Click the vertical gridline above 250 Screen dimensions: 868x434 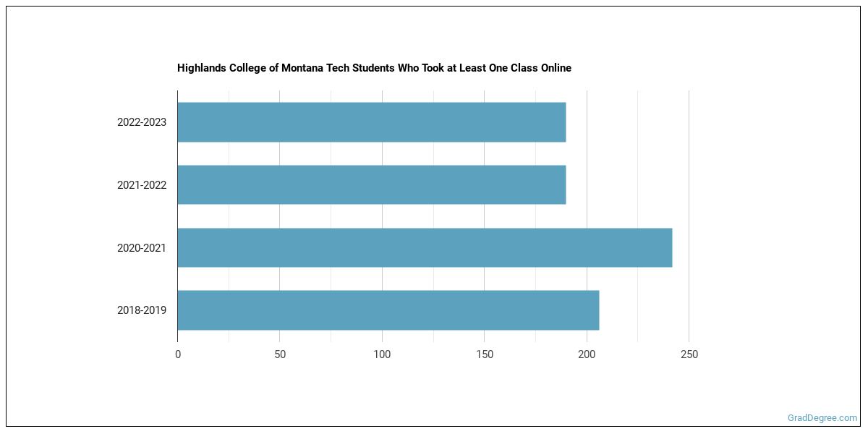tap(689, 217)
